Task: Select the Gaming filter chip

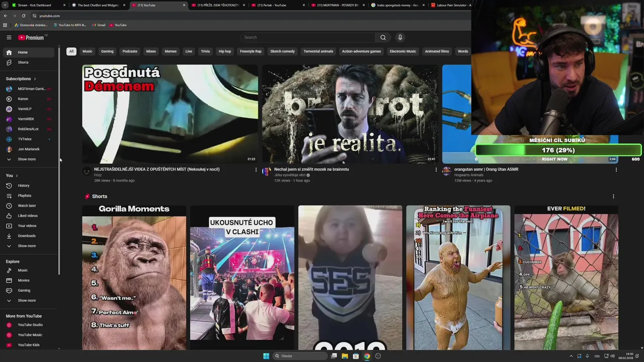Action: tap(107, 51)
